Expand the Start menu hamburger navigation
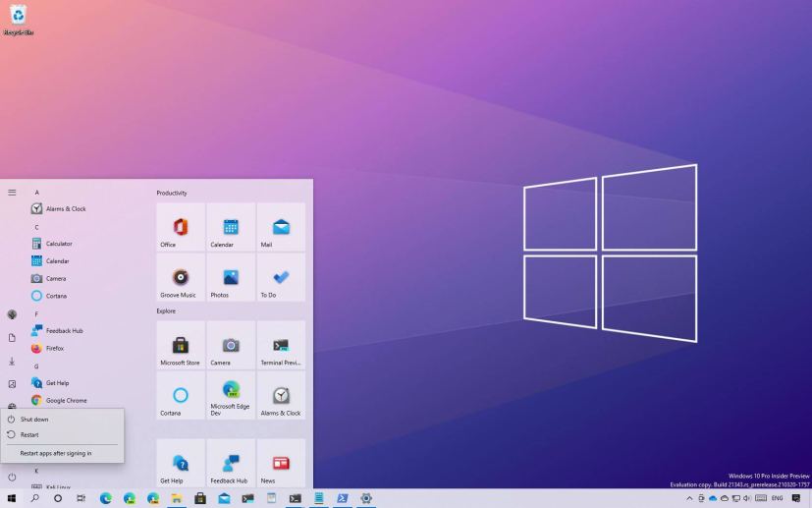Viewport: 812px width, 508px height. [x=12, y=193]
